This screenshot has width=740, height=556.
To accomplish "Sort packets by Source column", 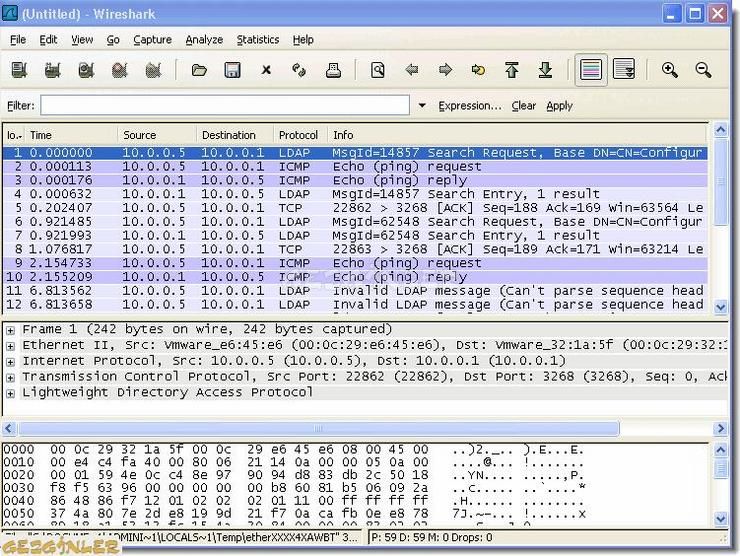I will (x=157, y=135).
